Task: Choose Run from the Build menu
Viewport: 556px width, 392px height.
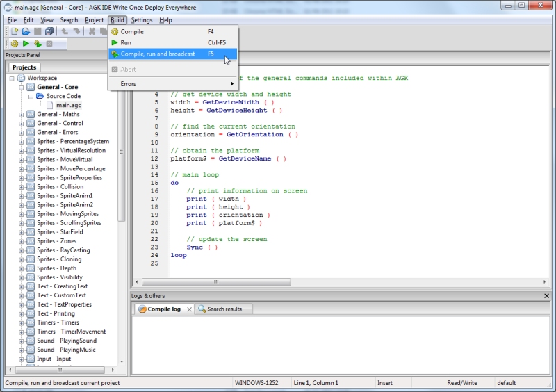Action: (172, 42)
